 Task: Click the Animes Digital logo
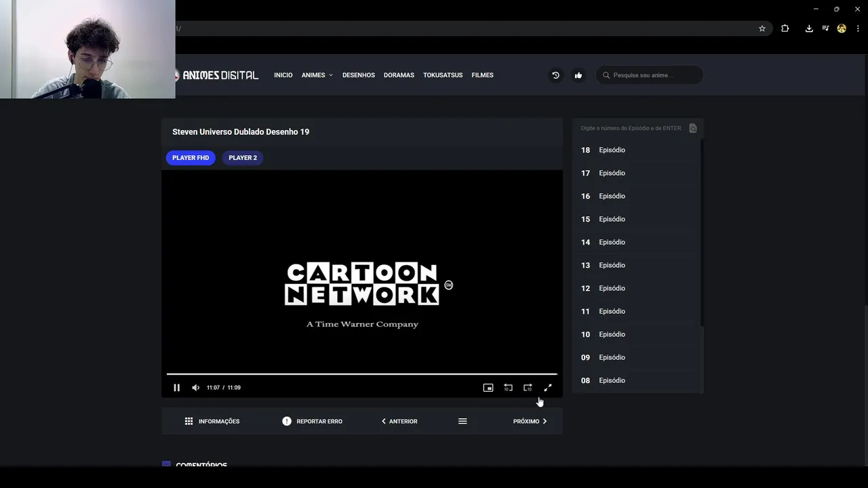216,75
